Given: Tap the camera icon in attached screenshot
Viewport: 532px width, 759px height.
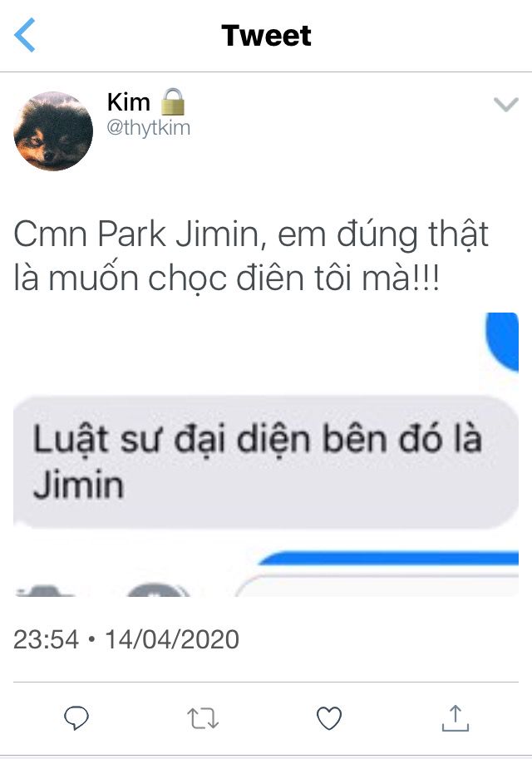Looking at the screenshot, I should (x=45, y=591).
